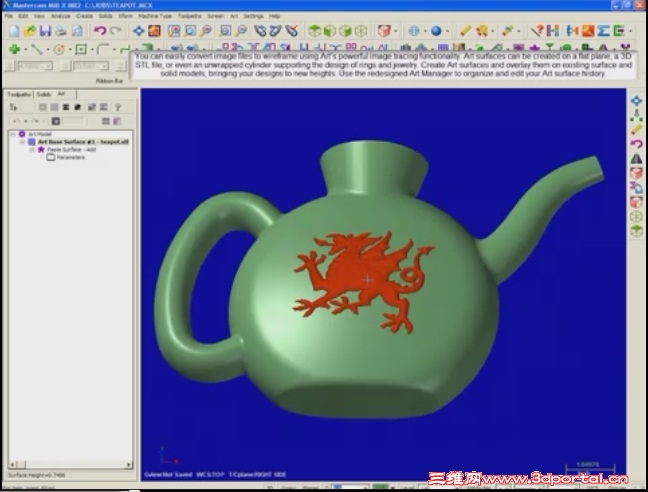Click the Zoom In magnifier icon
This screenshot has height=492, width=648.
pos(206,31)
